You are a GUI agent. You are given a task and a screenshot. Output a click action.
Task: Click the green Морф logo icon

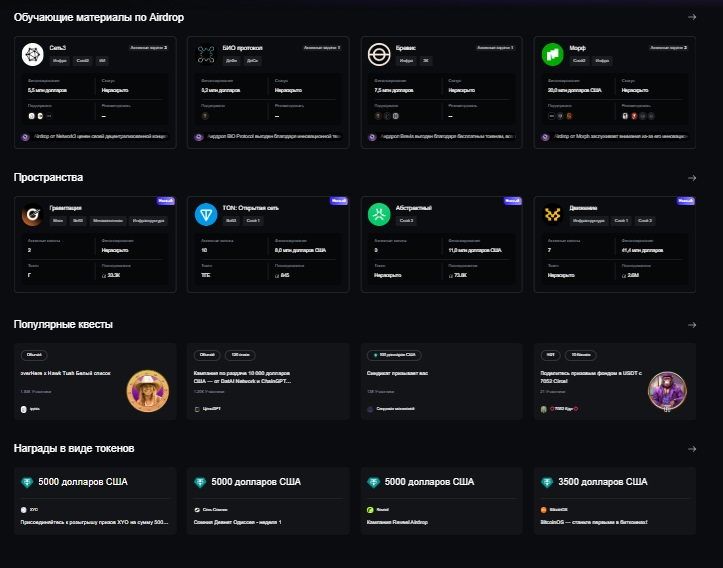[552, 54]
